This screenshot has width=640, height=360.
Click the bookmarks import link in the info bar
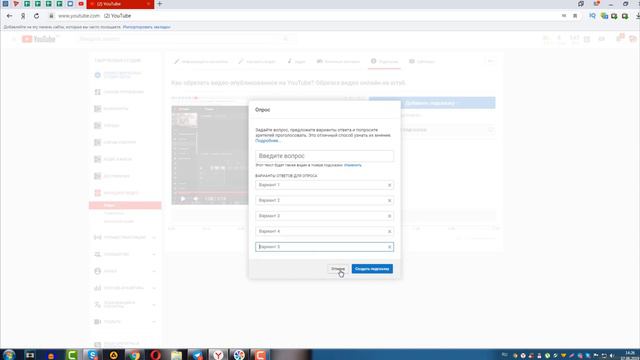147,27
